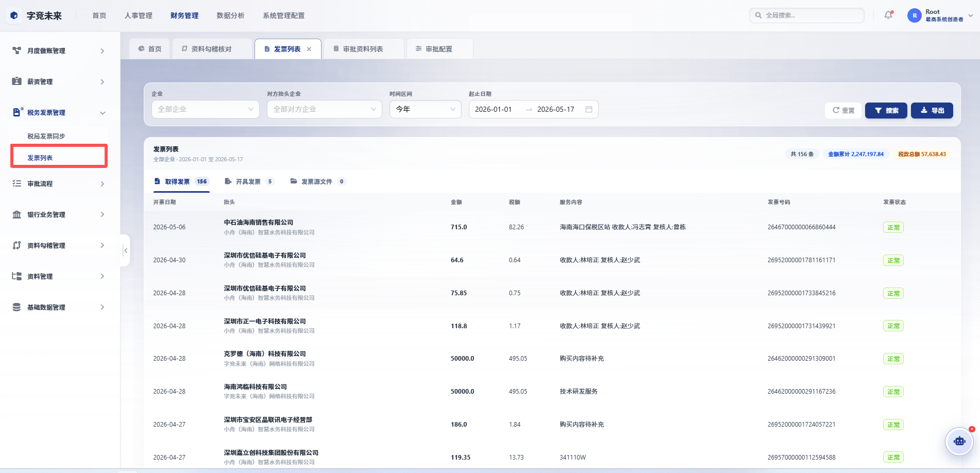Click the 薪资管理 sidebar icon
This screenshot has width=980, height=473.
point(16,81)
